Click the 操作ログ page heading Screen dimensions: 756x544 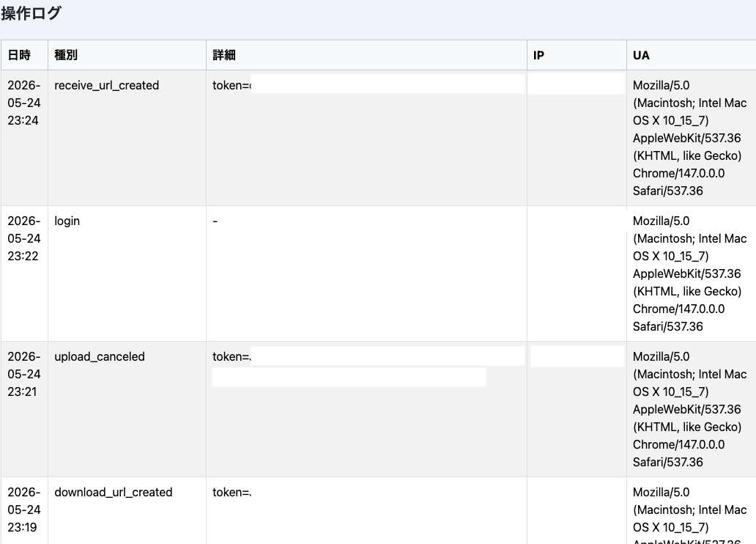click(x=31, y=13)
